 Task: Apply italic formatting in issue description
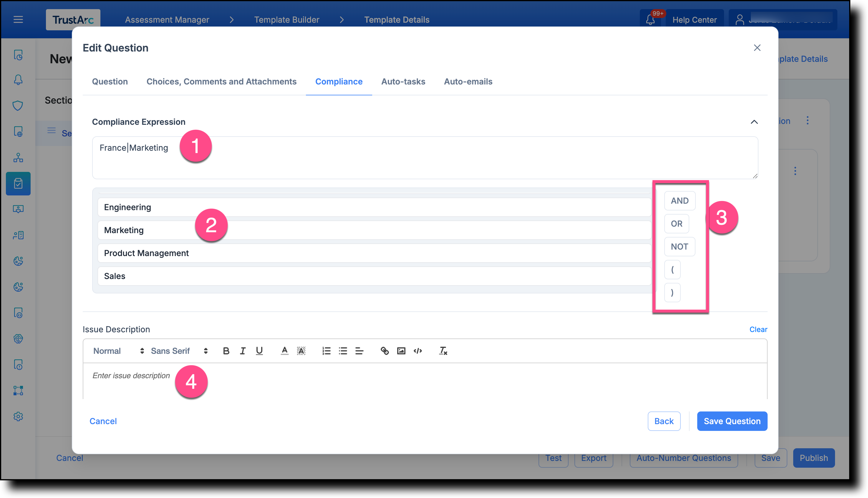click(243, 351)
